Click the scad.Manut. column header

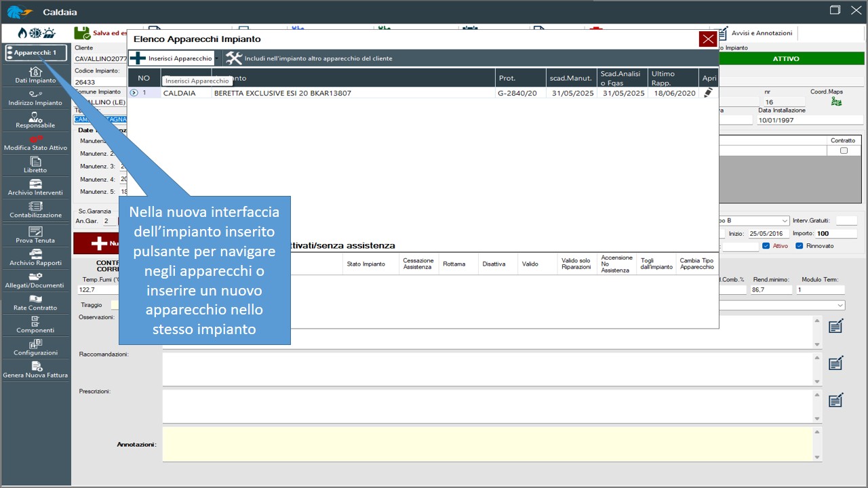pyautogui.click(x=572, y=78)
